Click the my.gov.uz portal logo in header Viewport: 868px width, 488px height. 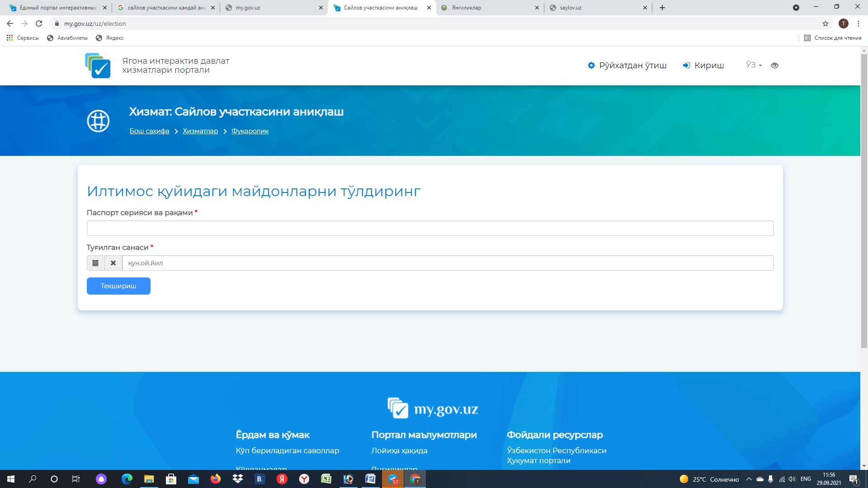point(98,66)
